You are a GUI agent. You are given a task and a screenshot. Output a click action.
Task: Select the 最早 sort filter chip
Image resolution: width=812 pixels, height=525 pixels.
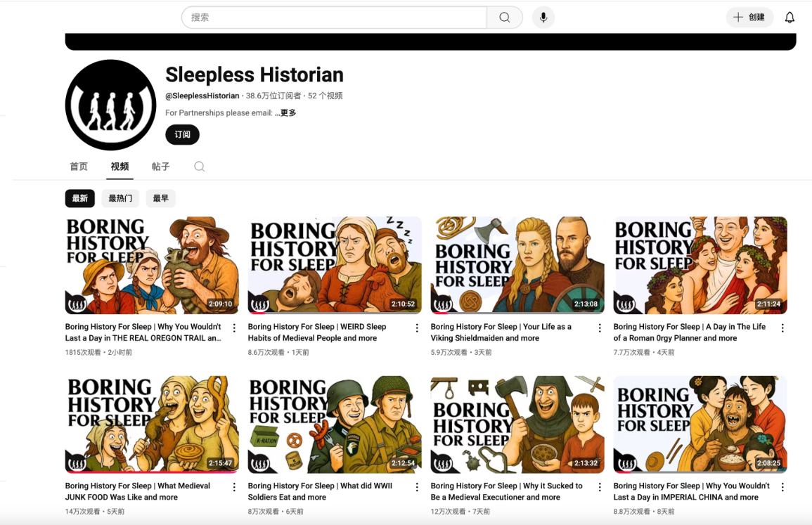[x=160, y=198]
